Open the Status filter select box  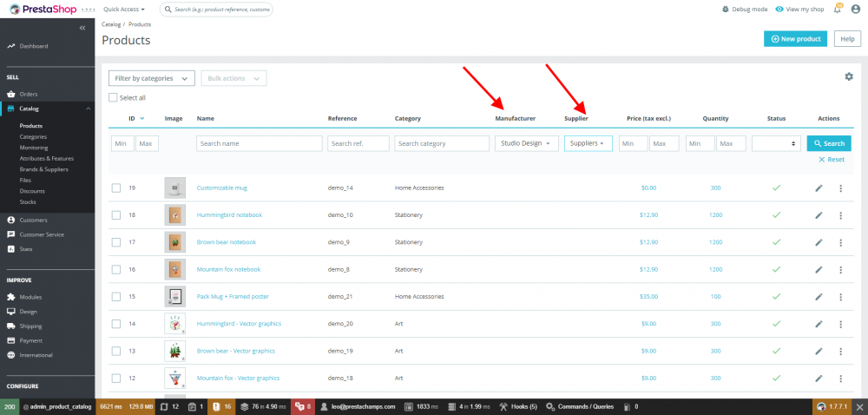(776, 143)
